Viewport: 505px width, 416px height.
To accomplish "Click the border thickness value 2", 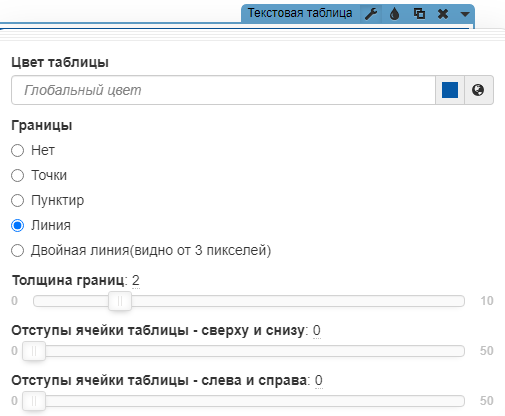I will pyautogui.click(x=136, y=280).
